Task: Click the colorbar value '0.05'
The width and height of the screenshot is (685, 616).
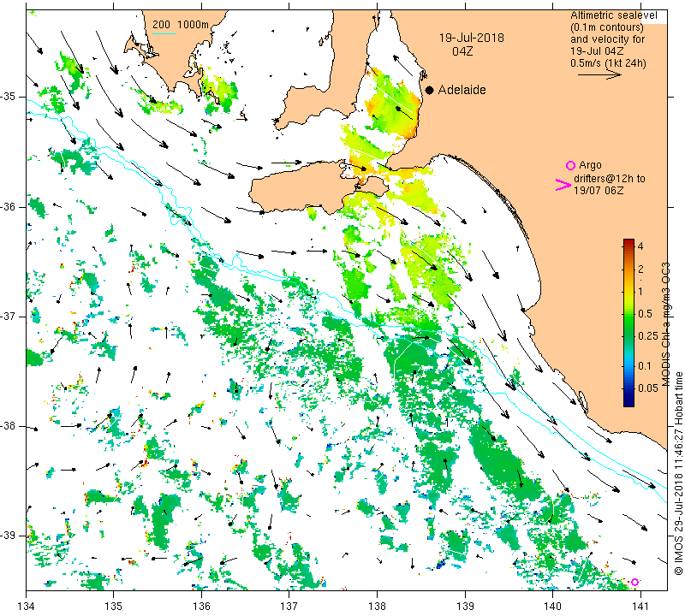Action: pos(648,388)
